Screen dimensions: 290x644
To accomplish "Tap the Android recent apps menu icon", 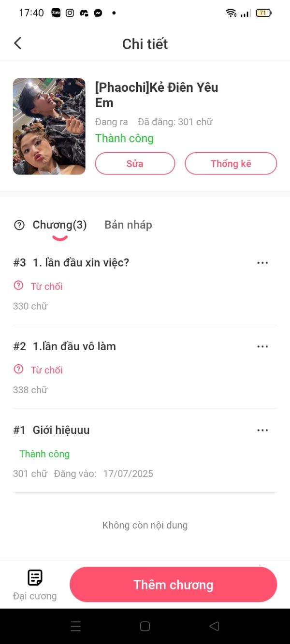I will tap(76, 626).
